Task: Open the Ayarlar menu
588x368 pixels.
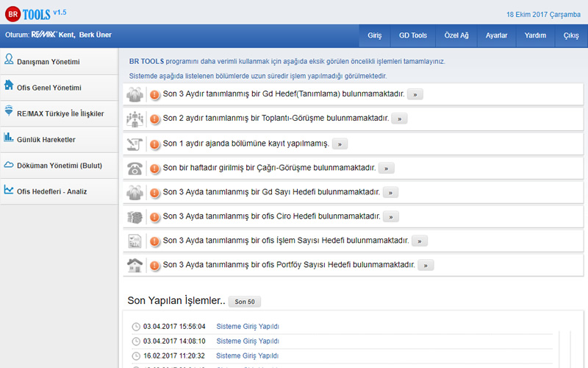Action: [496, 35]
